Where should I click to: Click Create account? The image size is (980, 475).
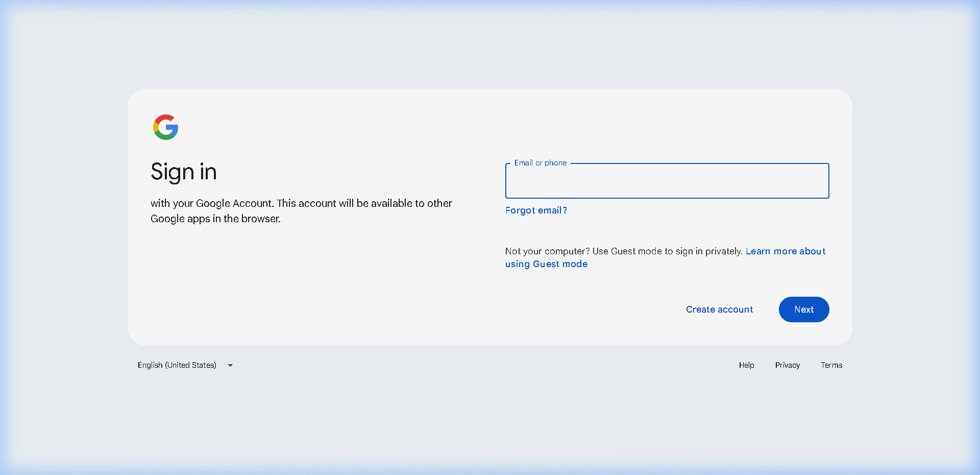[x=719, y=310]
